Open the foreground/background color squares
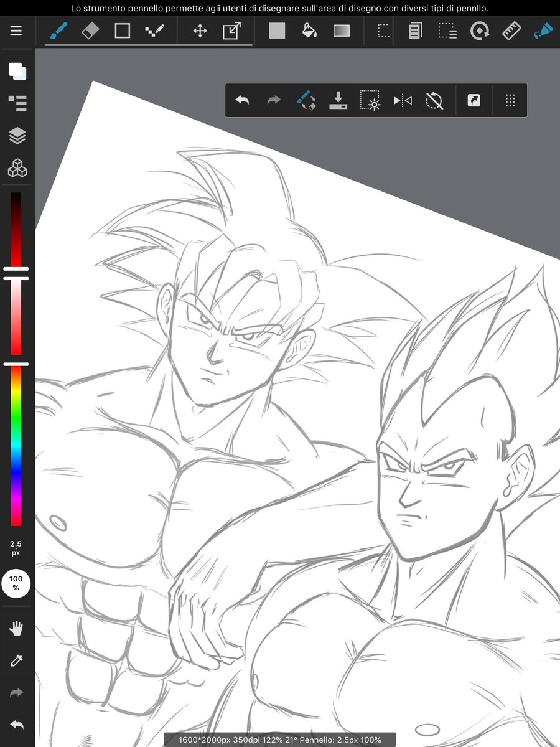 pyautogui.click(x=17, y=71)
